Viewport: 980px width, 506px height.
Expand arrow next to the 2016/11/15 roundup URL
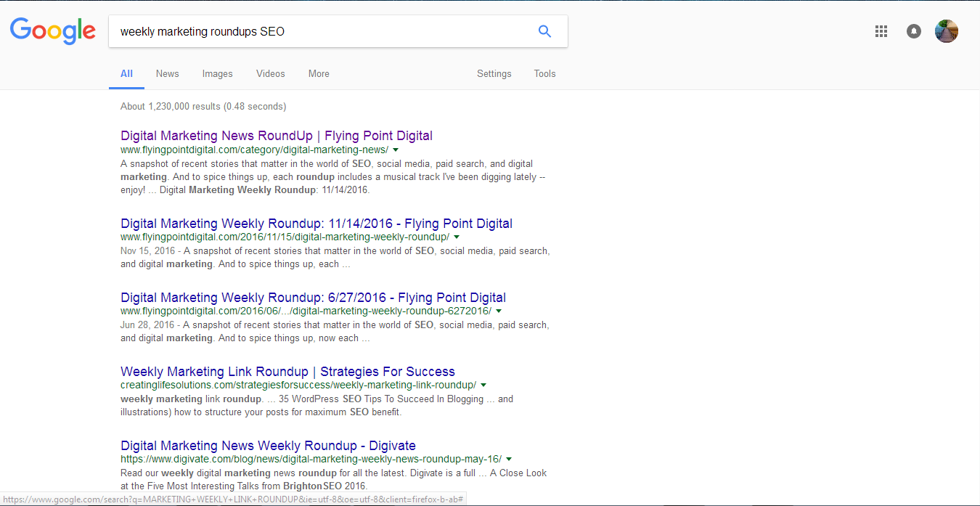(457, 237)
